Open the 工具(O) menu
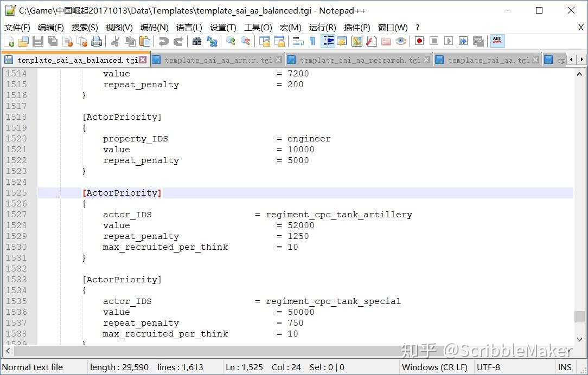 [258, 27]
